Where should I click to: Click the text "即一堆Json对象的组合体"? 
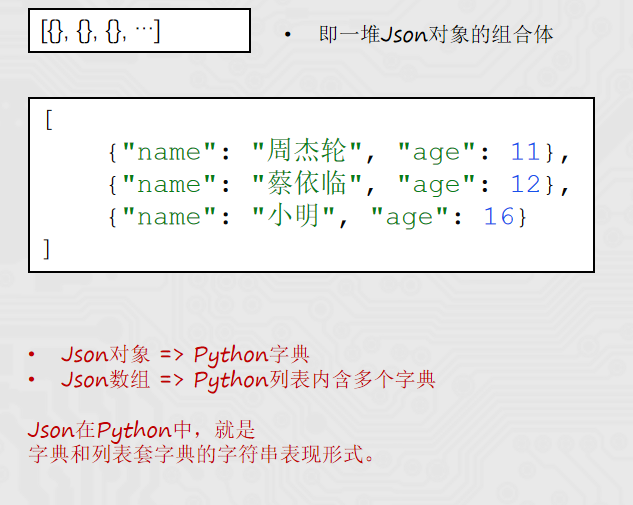click(x=436, y=34)
